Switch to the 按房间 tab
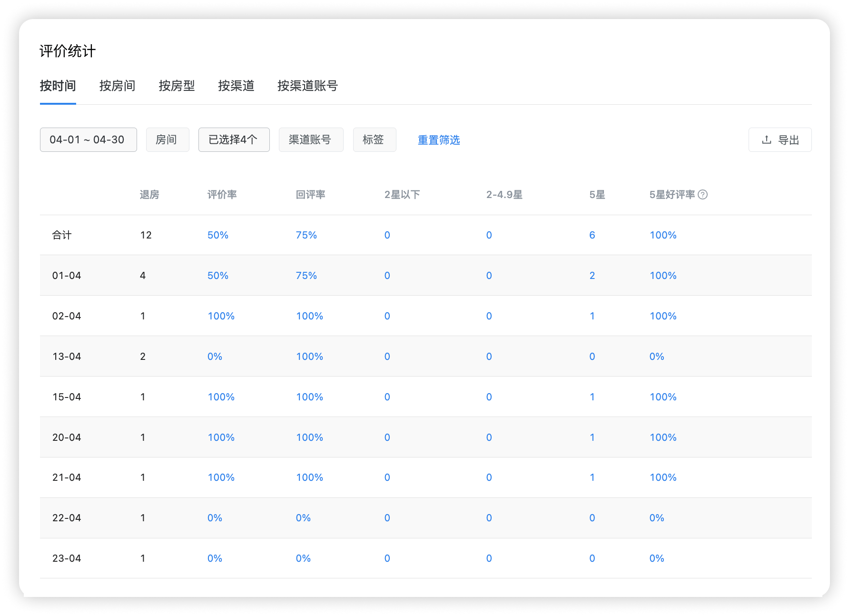 pyautogui.click(x=117, y=86)
